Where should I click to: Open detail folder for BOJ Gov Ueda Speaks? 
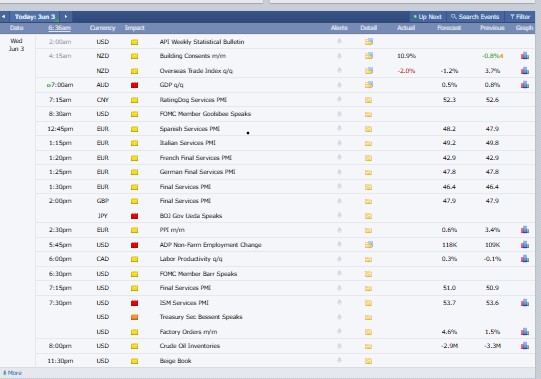pos(368,216)
